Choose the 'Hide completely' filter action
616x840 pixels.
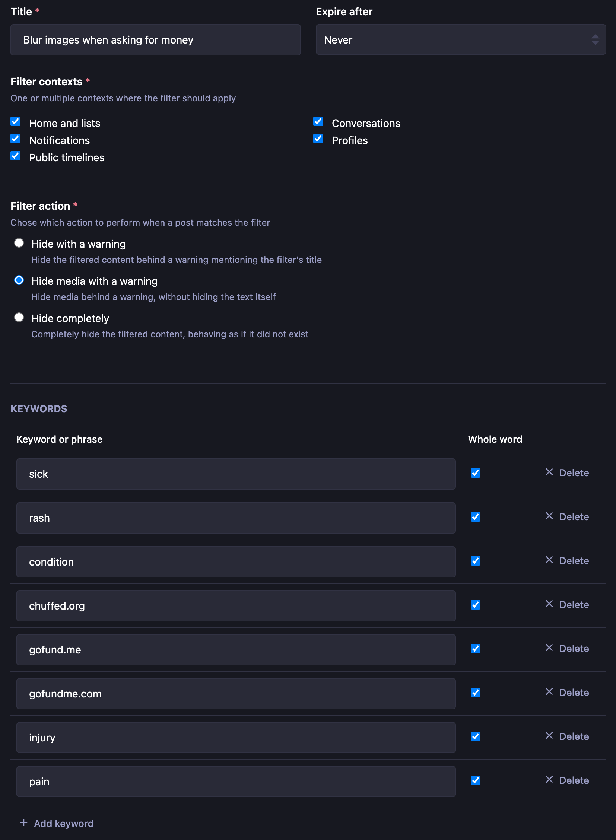tap(19, 317)
